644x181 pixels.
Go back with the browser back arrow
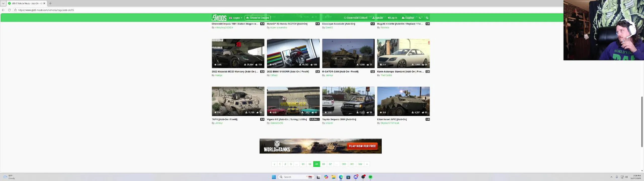[3, 10]
